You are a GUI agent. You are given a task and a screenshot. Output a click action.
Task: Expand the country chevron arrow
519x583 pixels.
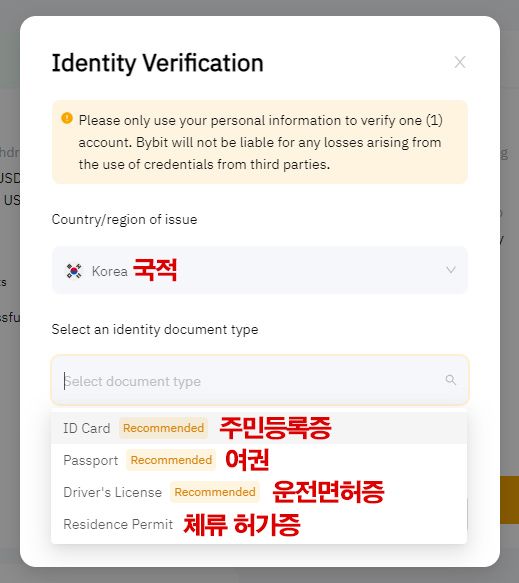(x=451, y=270)
